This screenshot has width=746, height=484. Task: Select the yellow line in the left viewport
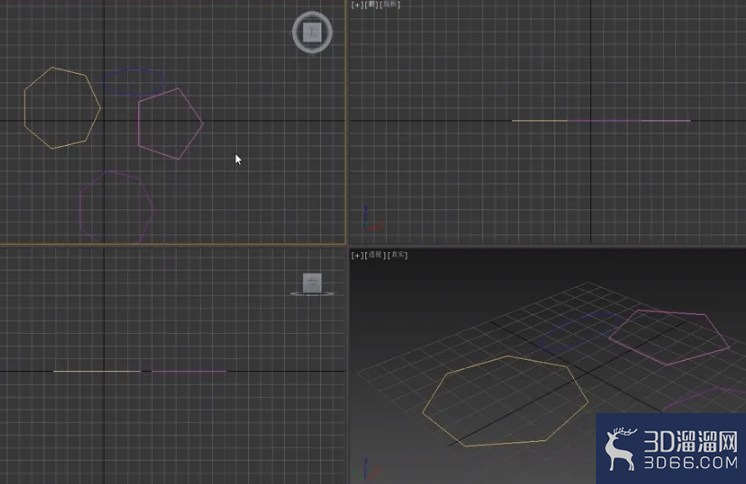97,371
